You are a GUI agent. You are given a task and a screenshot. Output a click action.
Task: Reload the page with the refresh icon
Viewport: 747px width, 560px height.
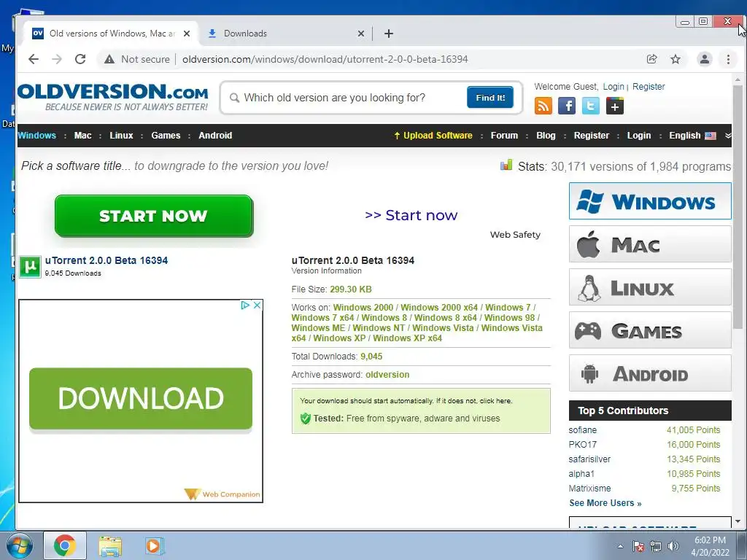coord(80,59)
